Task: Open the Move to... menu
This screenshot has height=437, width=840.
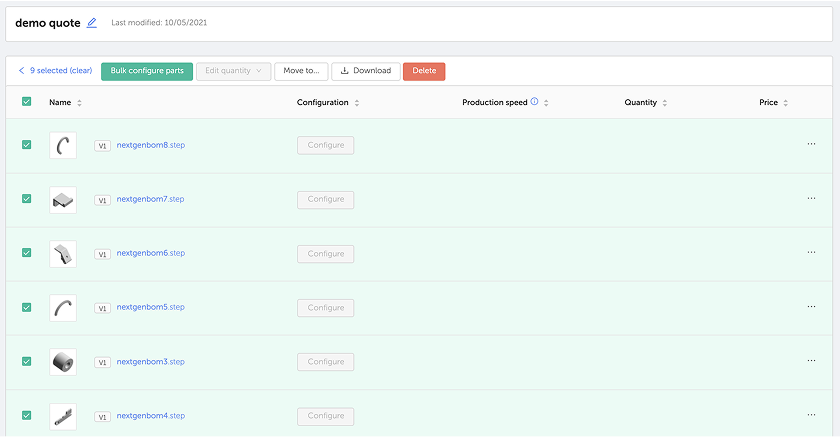Action: click(x=301, y=71)
